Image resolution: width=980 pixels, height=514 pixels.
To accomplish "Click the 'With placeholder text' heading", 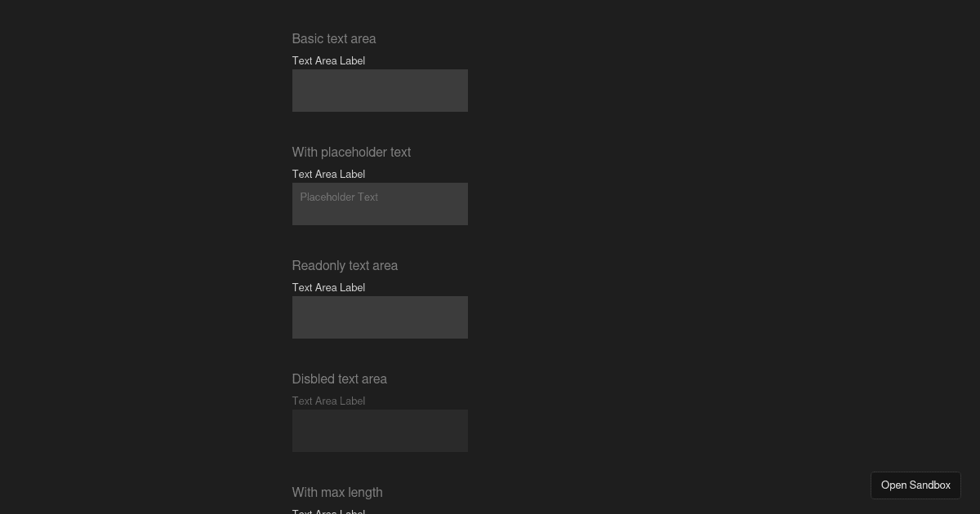I will 351,152.
